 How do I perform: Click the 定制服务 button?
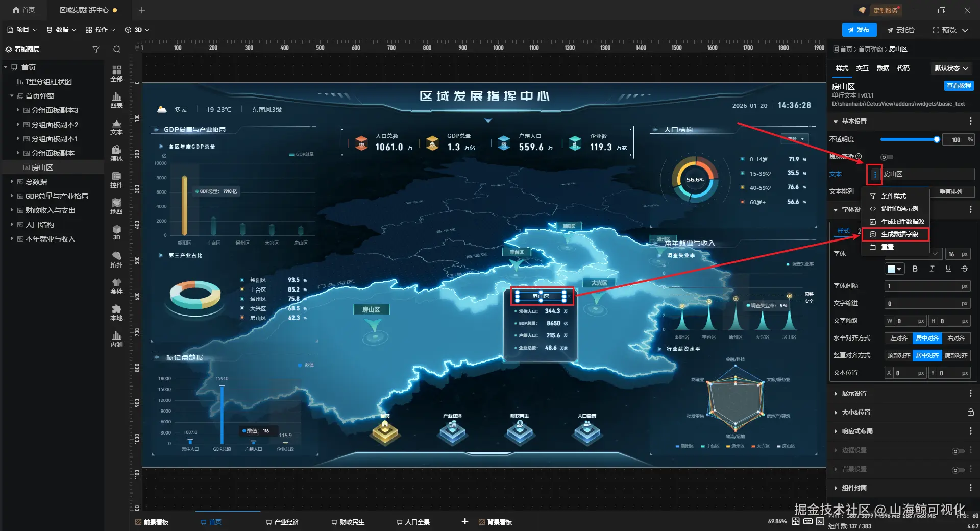[885, 10]
